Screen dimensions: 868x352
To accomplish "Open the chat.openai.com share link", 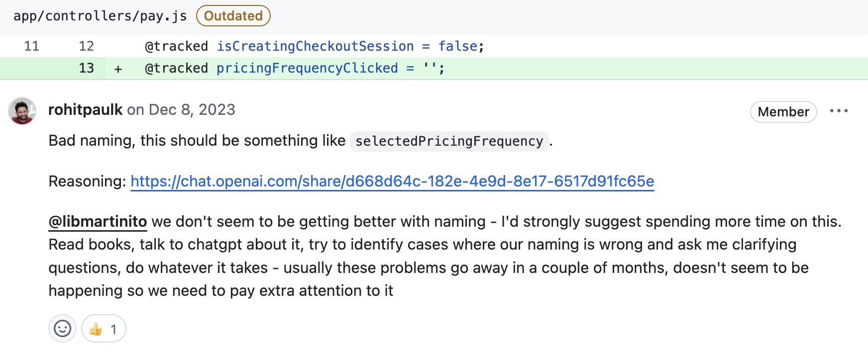I will coord(392,181).
